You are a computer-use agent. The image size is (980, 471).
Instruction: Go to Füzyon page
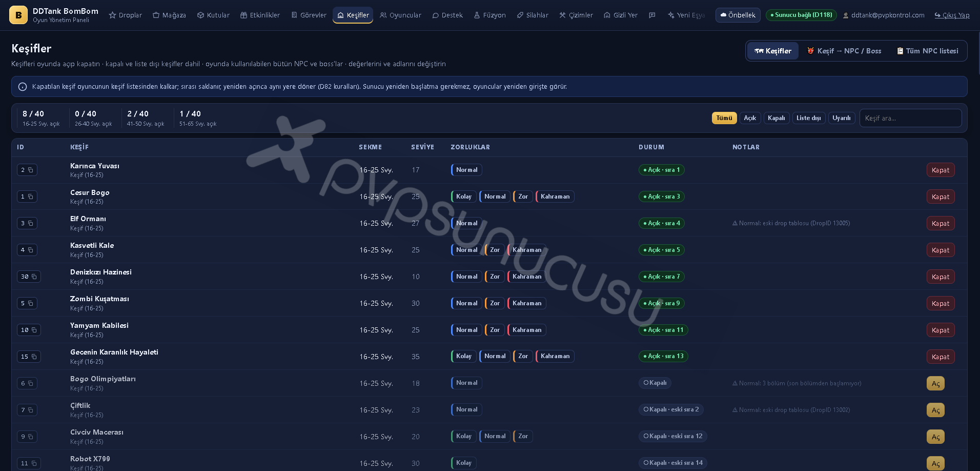(x=489, y=15)
